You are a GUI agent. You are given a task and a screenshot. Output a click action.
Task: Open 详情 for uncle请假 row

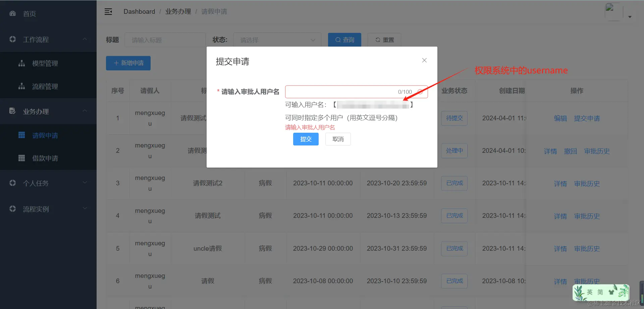click(560, 249)
